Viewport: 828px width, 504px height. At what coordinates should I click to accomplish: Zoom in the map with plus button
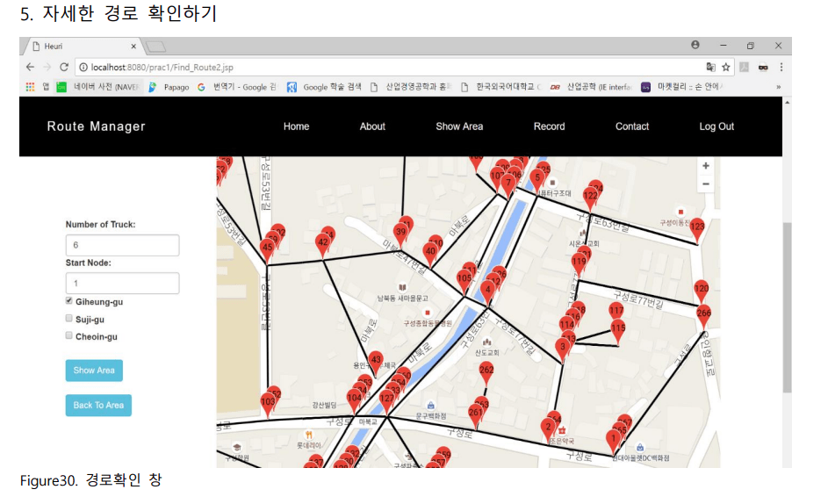[706, 166]
